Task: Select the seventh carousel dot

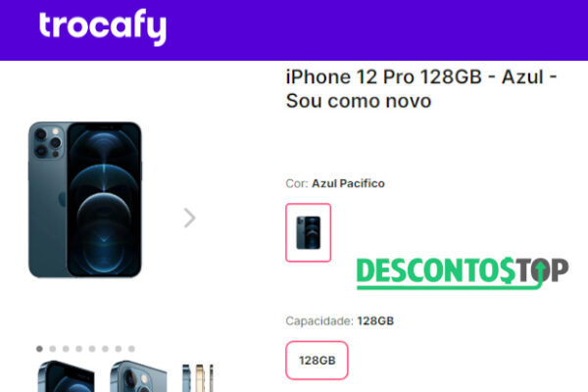Action: (x=119, y=349)
